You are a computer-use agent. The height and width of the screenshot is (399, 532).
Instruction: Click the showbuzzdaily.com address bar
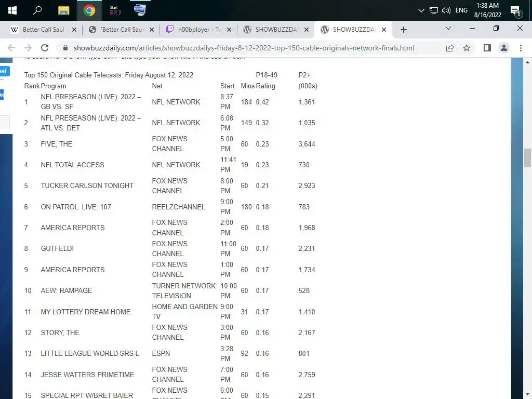click(x=244, y=48)
